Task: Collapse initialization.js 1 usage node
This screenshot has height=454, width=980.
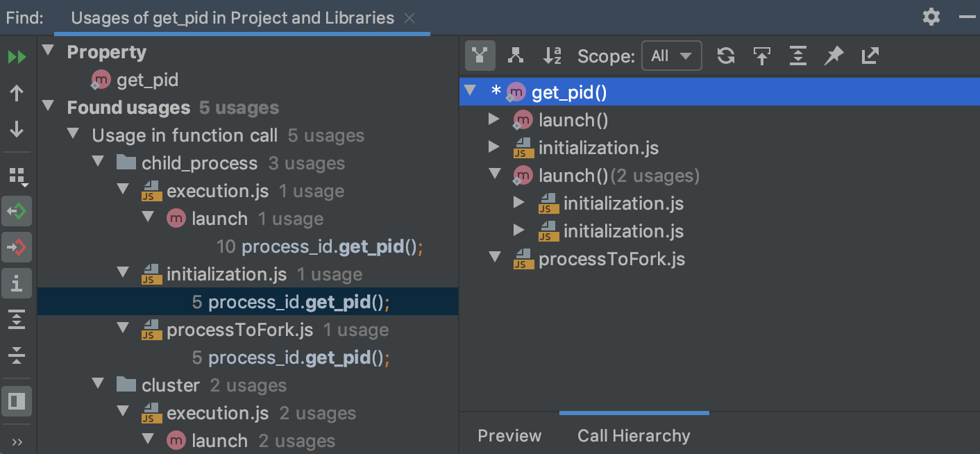Action: point(123,273)
